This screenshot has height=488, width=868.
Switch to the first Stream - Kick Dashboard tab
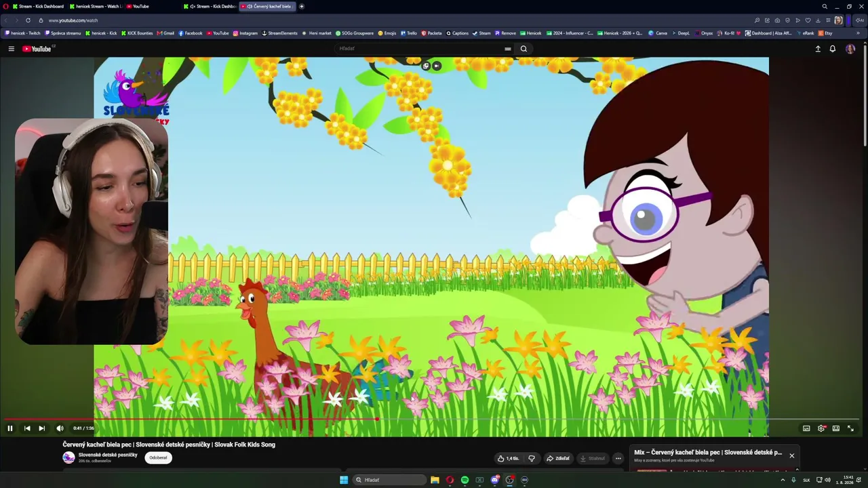(38, 6)
